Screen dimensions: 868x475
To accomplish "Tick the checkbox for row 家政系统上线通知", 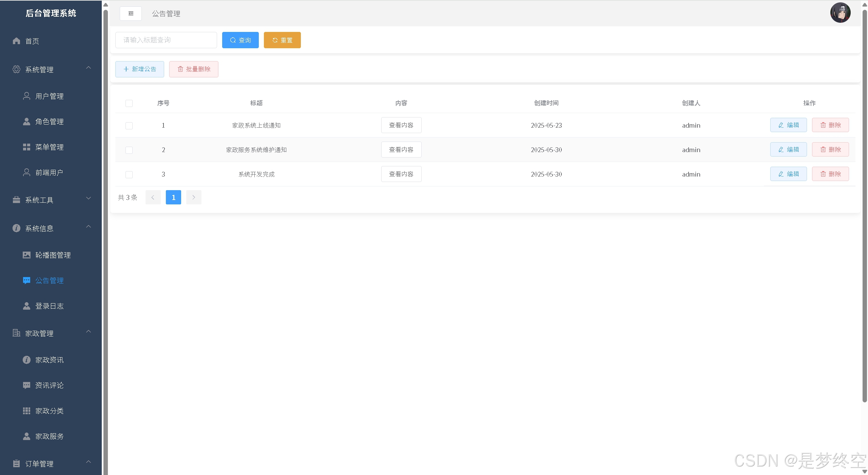I will pos(129,126).
